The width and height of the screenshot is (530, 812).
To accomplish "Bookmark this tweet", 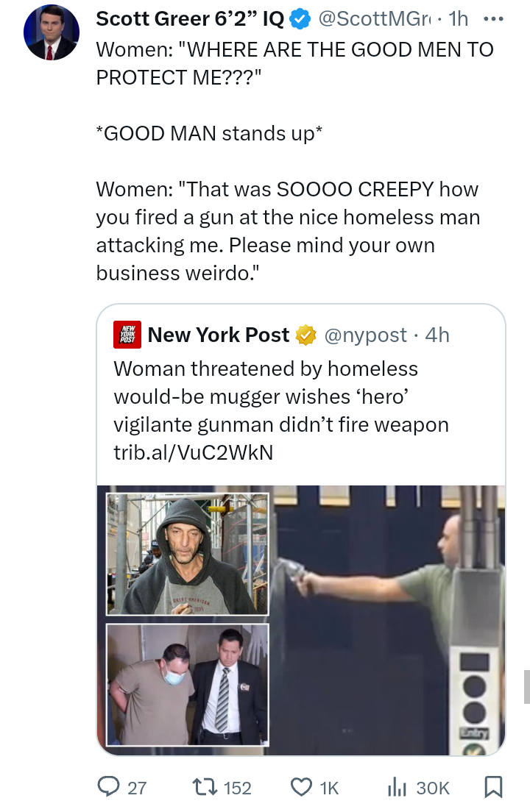I will [x=493, y=788].
